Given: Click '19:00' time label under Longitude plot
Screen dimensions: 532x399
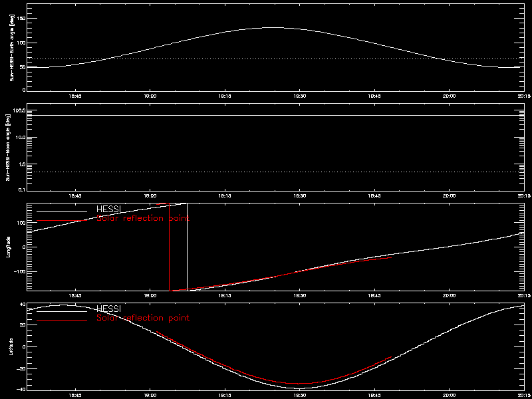Looking at the screenshot, I should click(x=150, y=296).
